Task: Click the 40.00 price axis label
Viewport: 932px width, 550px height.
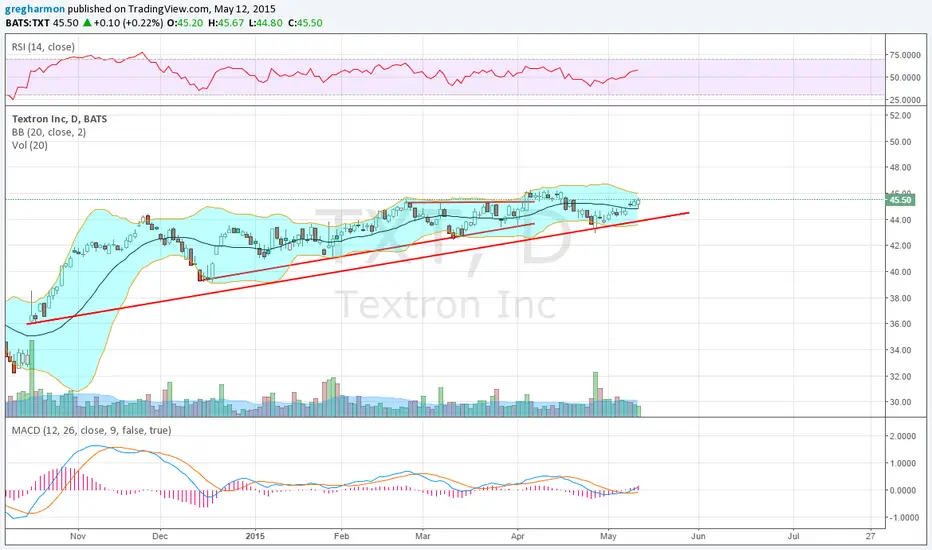Action: coord(900,272)
